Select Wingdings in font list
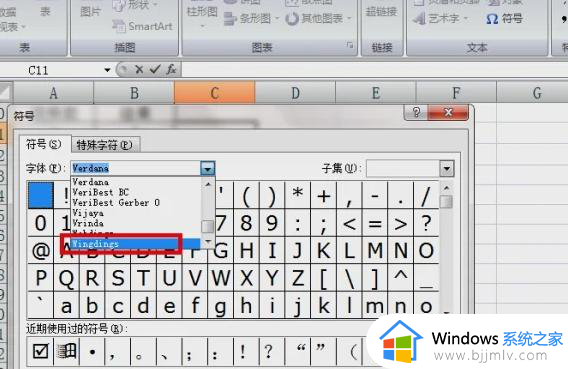Screen dimensions: 568x369 pyautogui.click(x=135, y=244)
